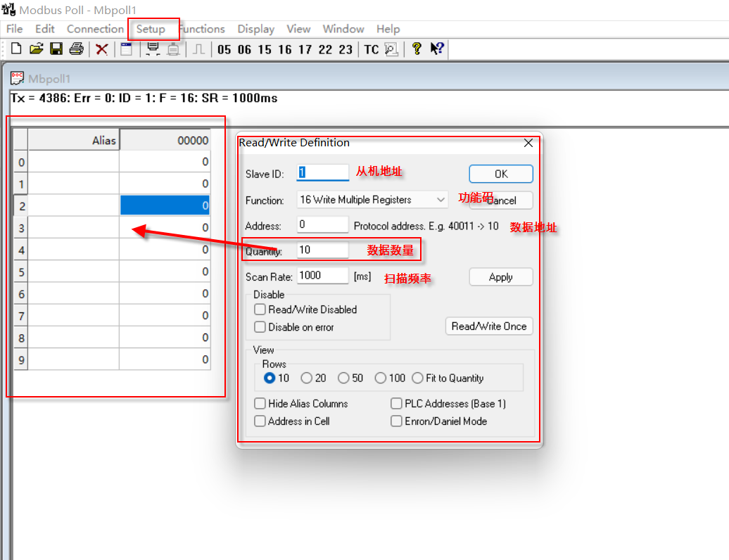
Task: Check Disable on error option
Action: (x=260, y=327)
